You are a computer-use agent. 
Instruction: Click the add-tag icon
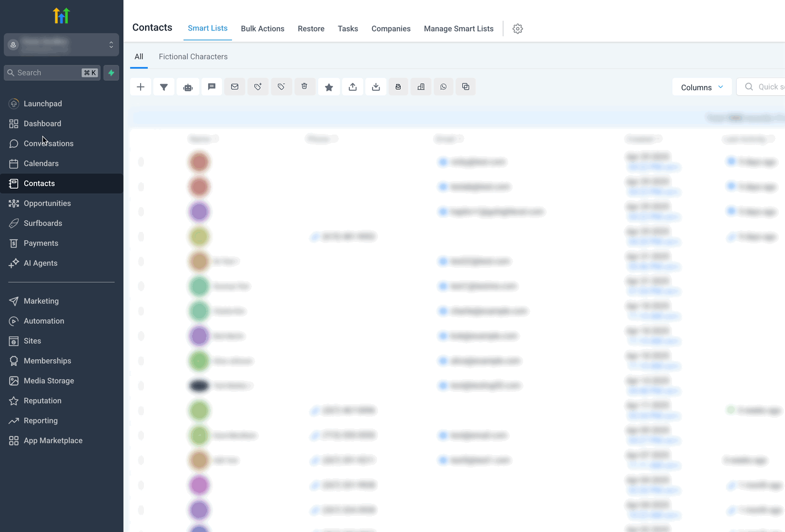[257, 86]
